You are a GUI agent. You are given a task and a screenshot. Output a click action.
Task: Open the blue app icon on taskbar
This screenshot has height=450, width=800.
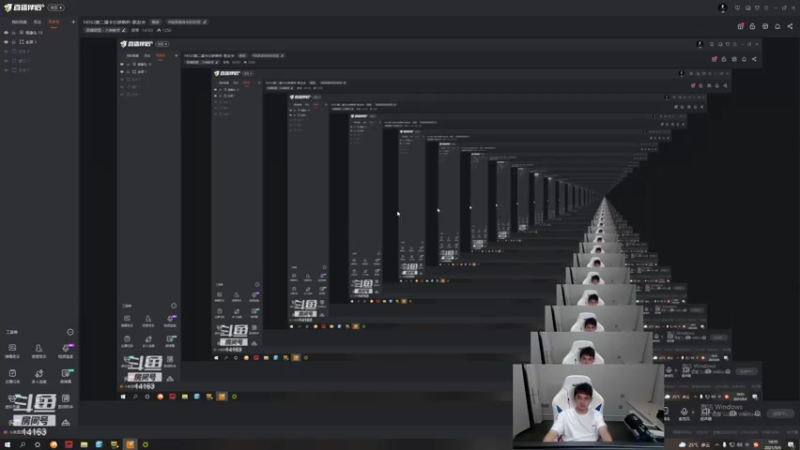coord(99,444)
